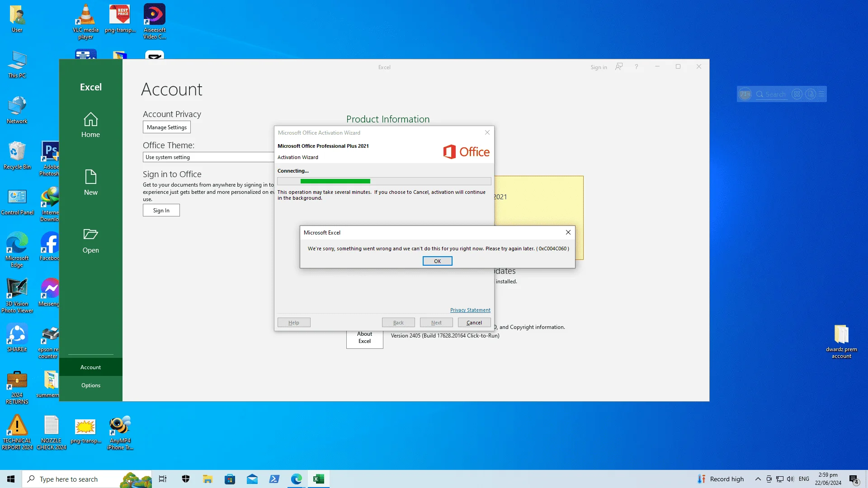Click the Excel taskbar icon

coord(318,479)
